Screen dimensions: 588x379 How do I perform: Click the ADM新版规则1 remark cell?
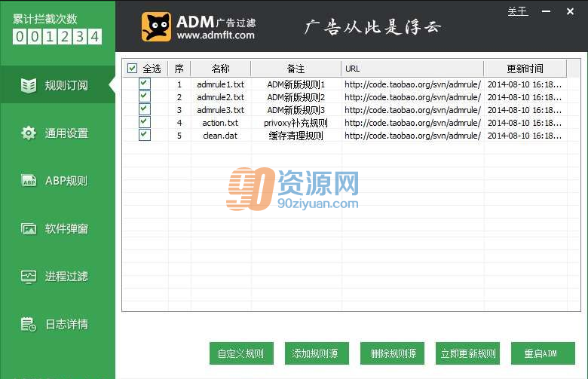(x=296, y=84)
